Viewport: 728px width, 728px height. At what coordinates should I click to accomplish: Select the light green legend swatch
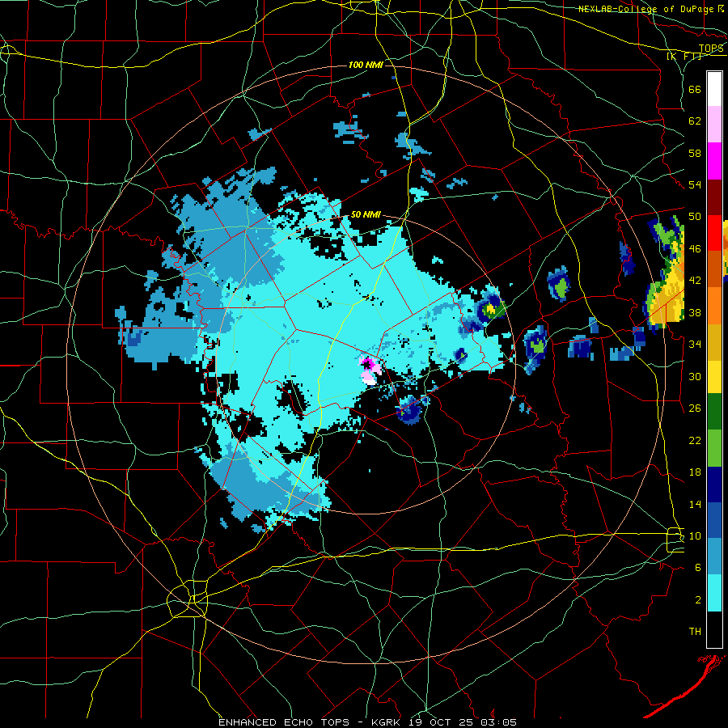(x=714, y=448)
